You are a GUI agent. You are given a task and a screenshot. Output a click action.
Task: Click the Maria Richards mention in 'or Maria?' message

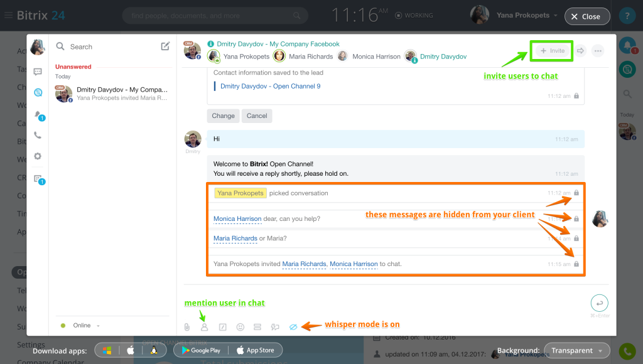[x=235, y=238]
